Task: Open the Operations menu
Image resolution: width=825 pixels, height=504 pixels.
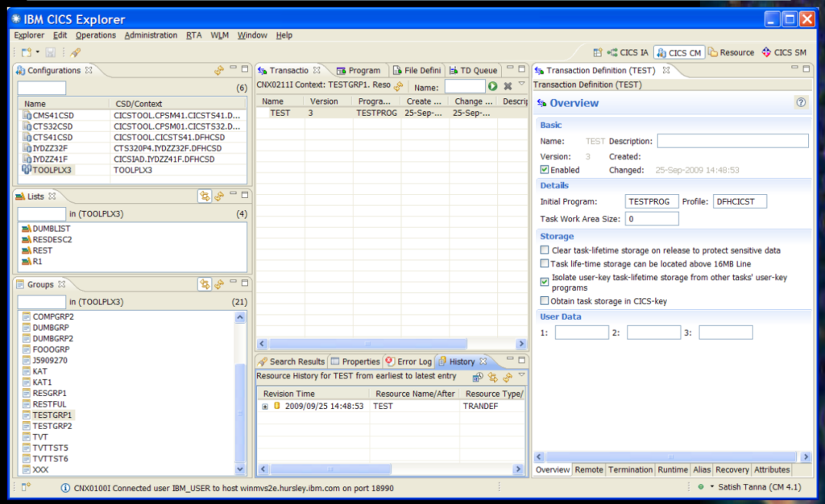Action: (95, 35)
